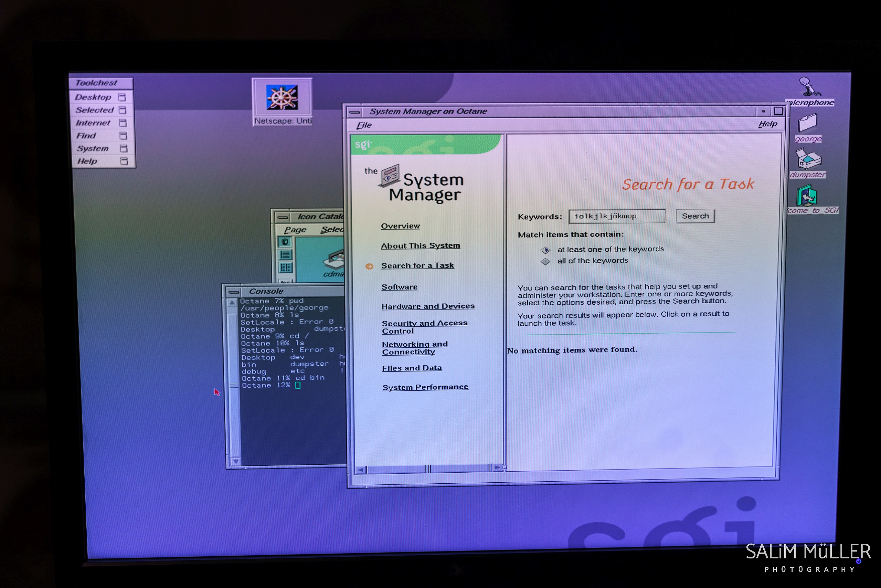This screenshot has width=881, height=588.
Task: Open the minimized Netscape icon
Action: (x=282, y=98)
